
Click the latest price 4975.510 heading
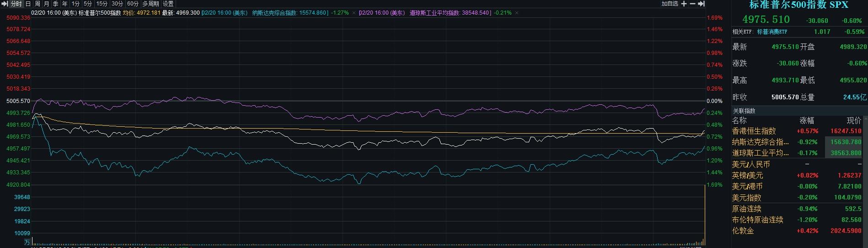point(766,19)
